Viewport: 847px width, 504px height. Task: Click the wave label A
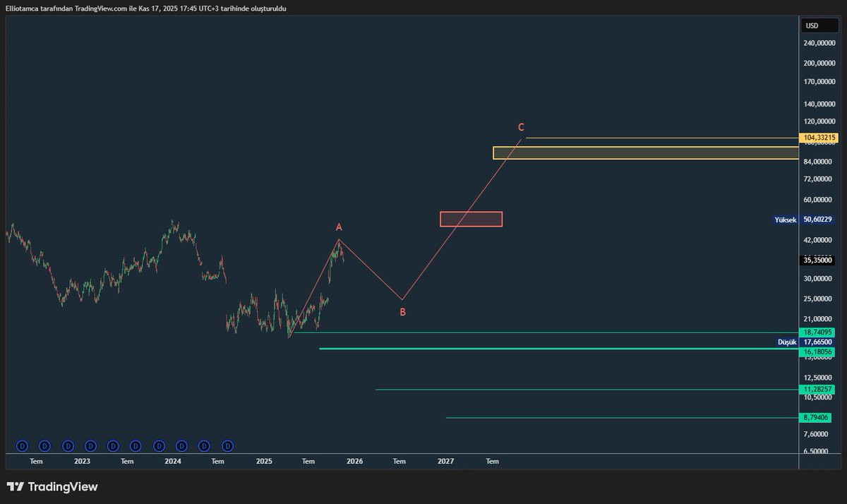[x=339, y=227]
